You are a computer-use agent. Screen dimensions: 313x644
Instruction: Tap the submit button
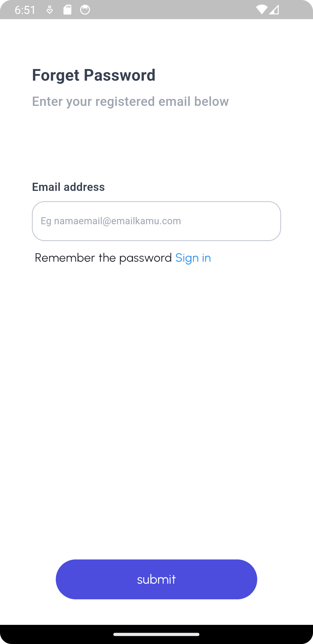coord(156,579)
